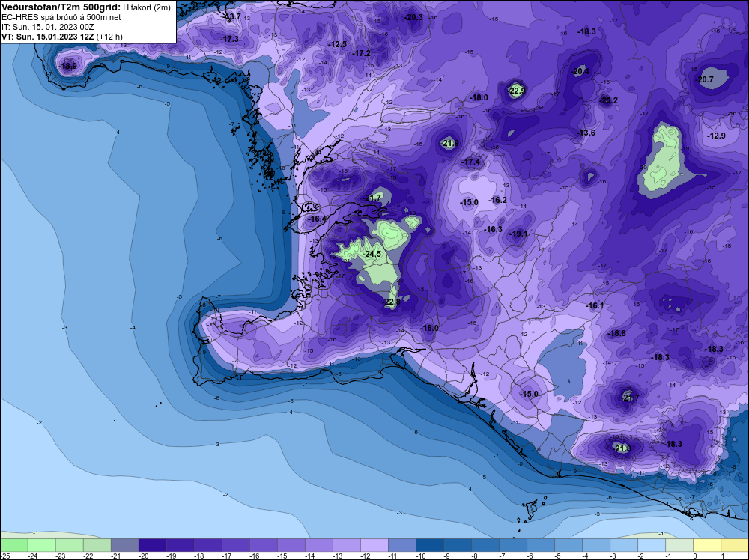
Task: Click the violet legend swatch labeled -14
Action: point(318,545)
